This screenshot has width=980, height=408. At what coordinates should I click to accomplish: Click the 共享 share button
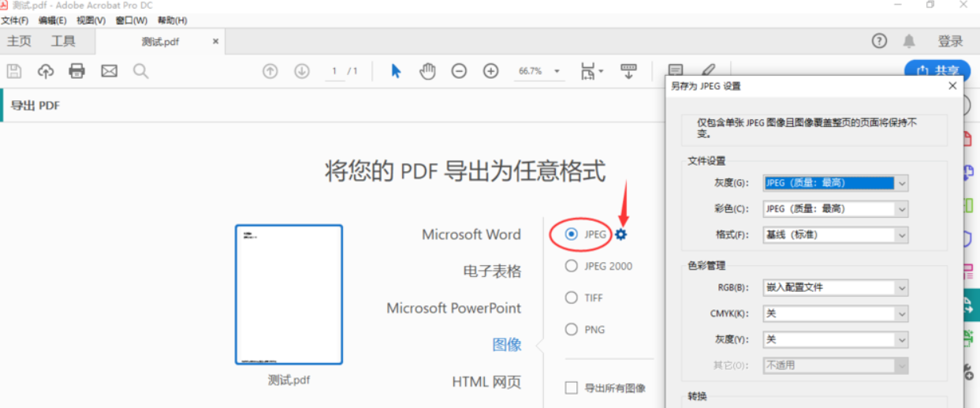tap(937, 70)
